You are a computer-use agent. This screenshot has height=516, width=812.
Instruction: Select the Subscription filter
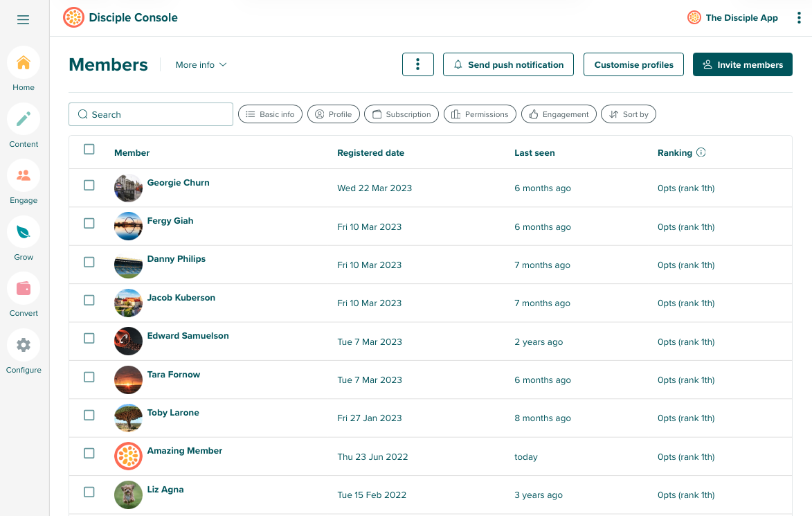(x=402, y=114)
